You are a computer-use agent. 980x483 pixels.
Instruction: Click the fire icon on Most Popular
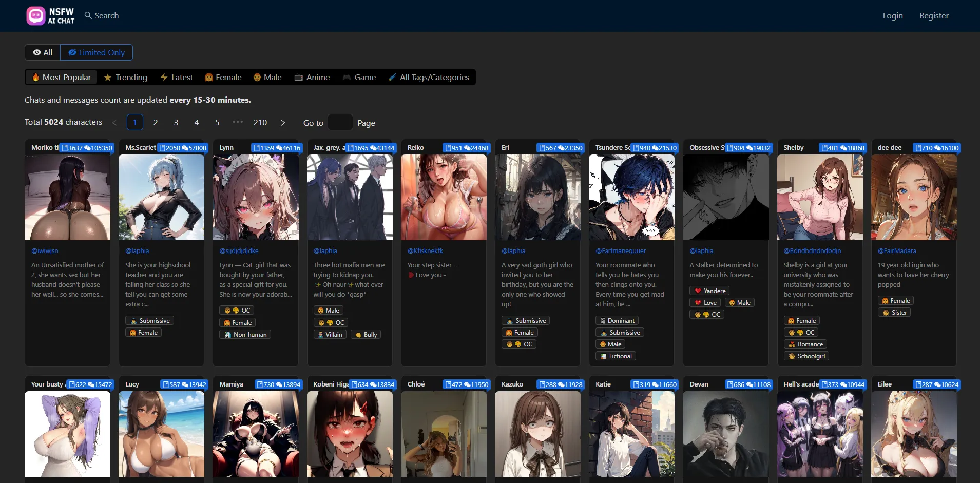(x=36, y=77)
